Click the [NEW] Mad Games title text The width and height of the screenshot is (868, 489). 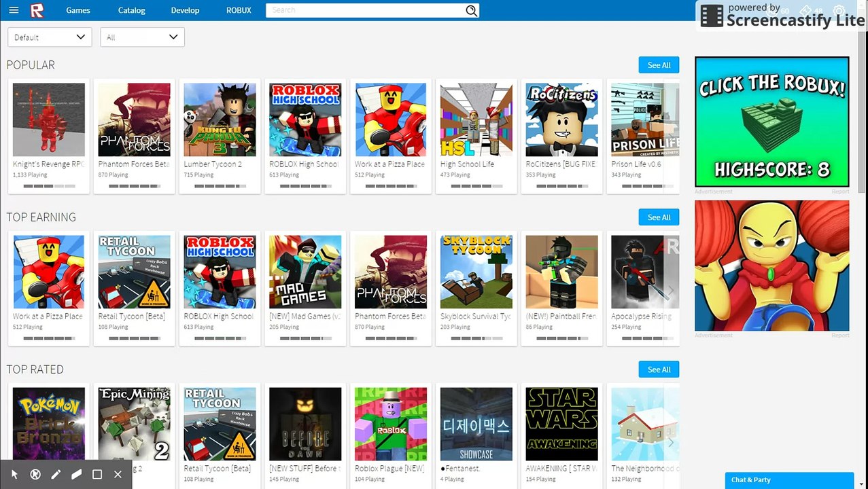[305, 316]
